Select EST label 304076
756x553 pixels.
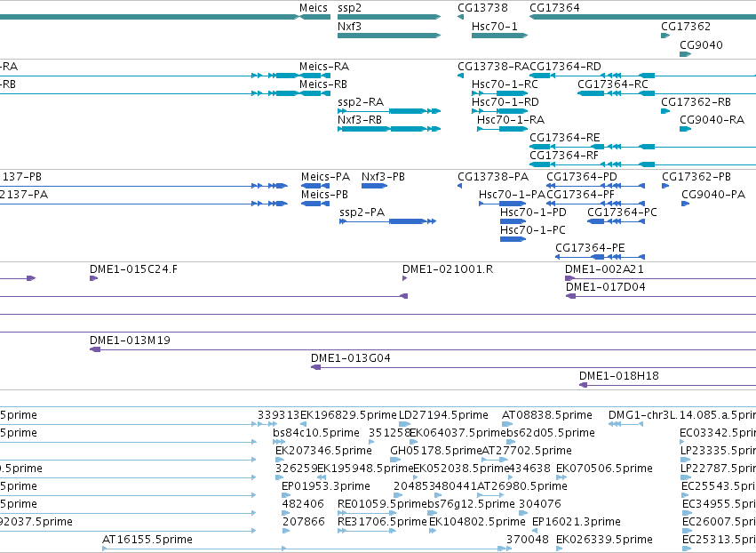coord(540,504)
